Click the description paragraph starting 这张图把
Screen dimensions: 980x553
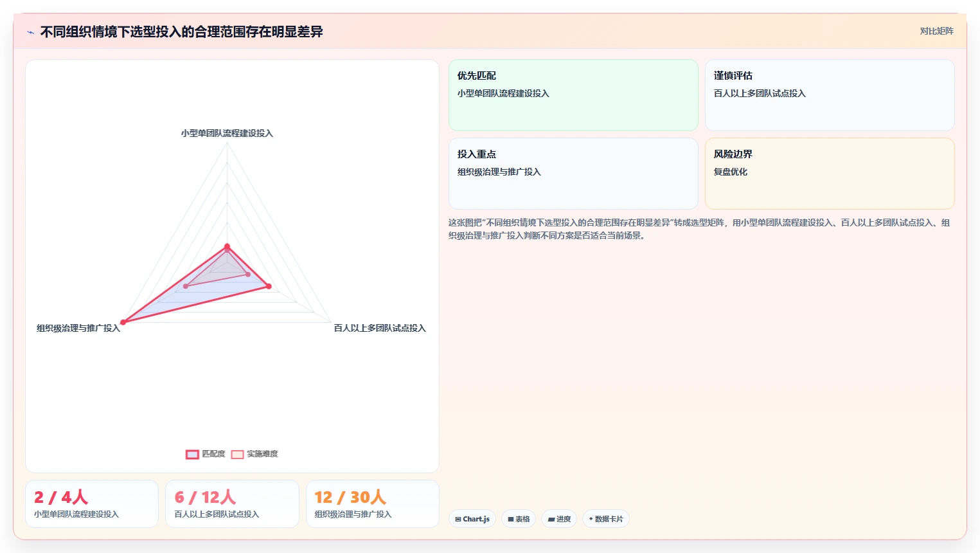tap(699, 229)
